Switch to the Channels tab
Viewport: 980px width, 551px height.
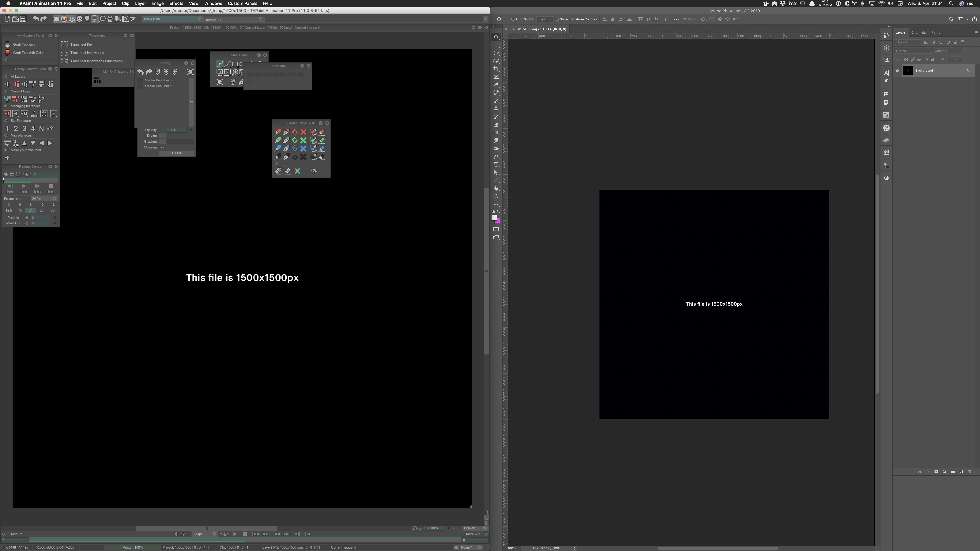(x=918, y=33)
